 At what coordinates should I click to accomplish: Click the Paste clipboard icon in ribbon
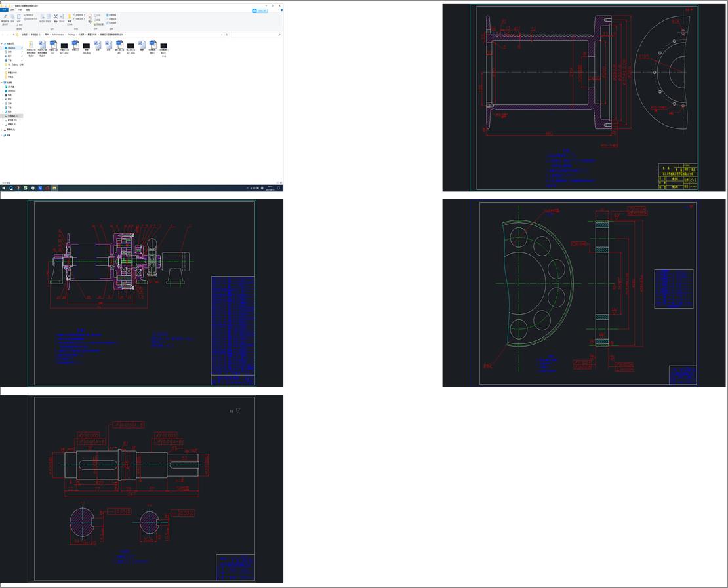[19, 17]
